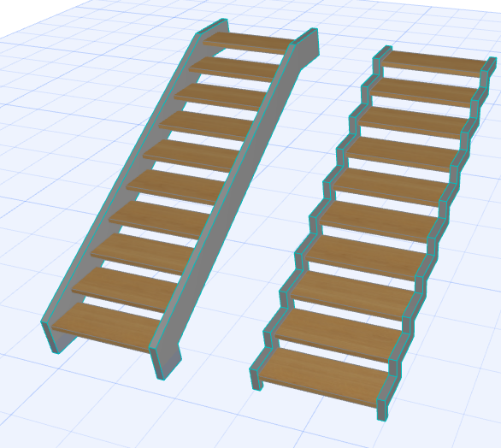Pick the bottom wooden tread of the stepped-stringer stair
This screenshot has width=501, height=448.
point(324,377)
